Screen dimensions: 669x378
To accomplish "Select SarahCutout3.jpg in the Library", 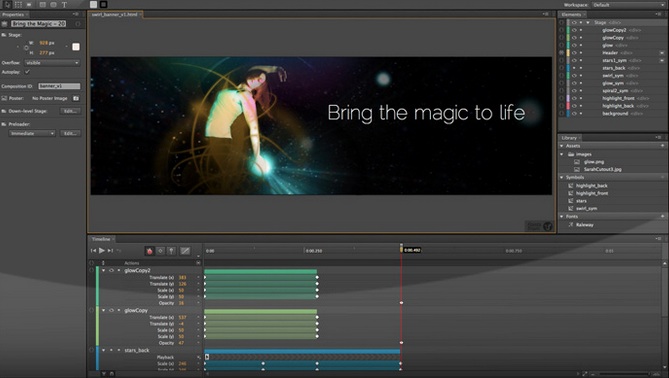I will (x=602, y=170).
